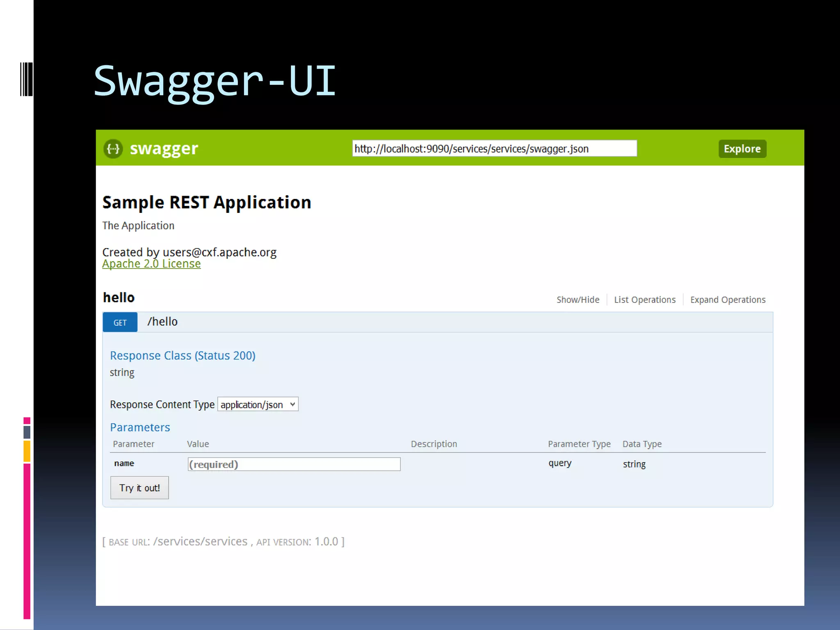The width and height of the screenshot is (840, 630).
Task: Click Expand Operations link
Action: coord(728,300)
